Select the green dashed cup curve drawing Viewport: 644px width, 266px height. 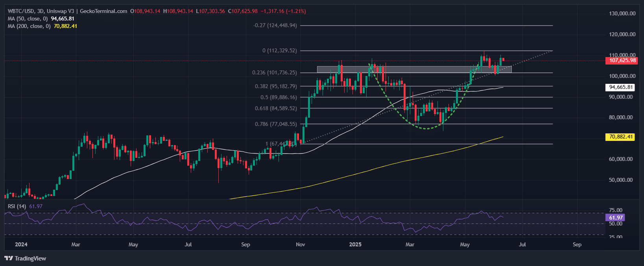point(426,128)
